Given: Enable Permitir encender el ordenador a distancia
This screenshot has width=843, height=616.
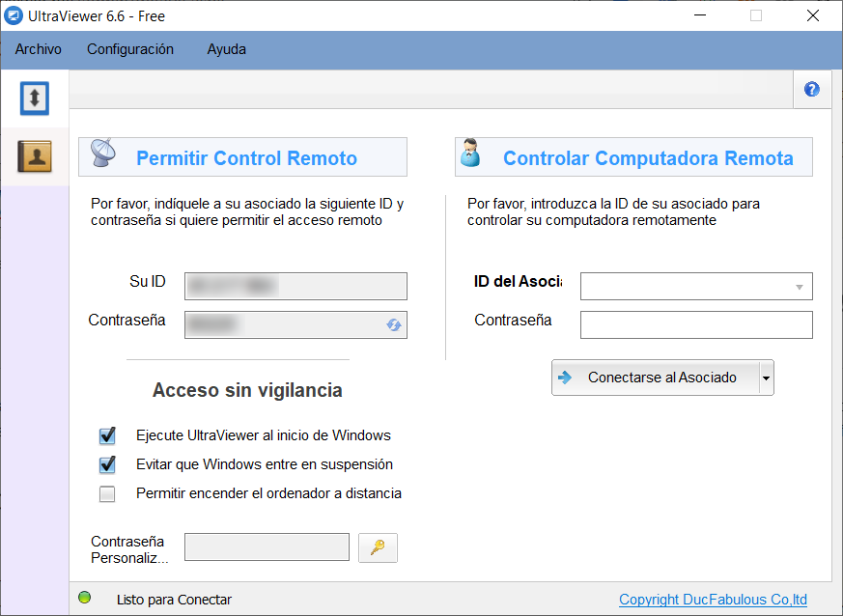Looking at the screenshot, I should coord(107,493).
